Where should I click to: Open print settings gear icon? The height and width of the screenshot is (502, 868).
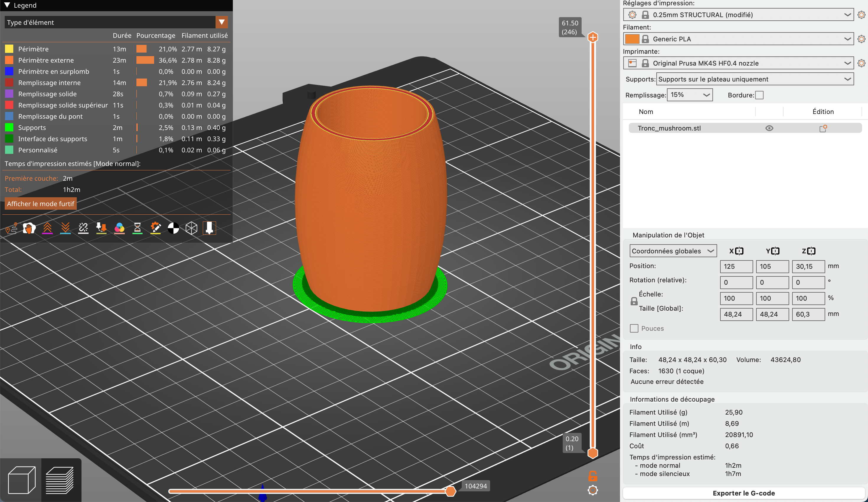(x=862, y=15)
